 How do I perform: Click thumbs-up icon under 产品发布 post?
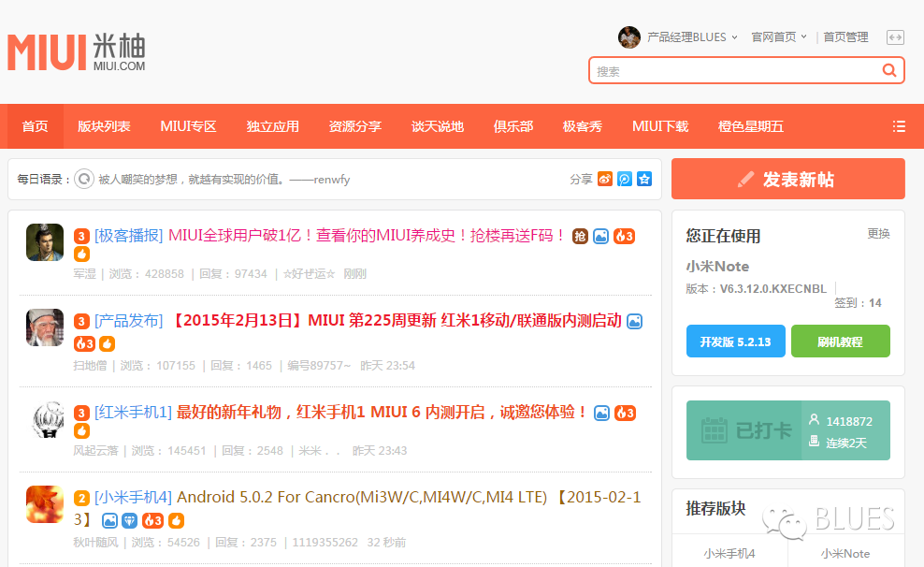107,343
